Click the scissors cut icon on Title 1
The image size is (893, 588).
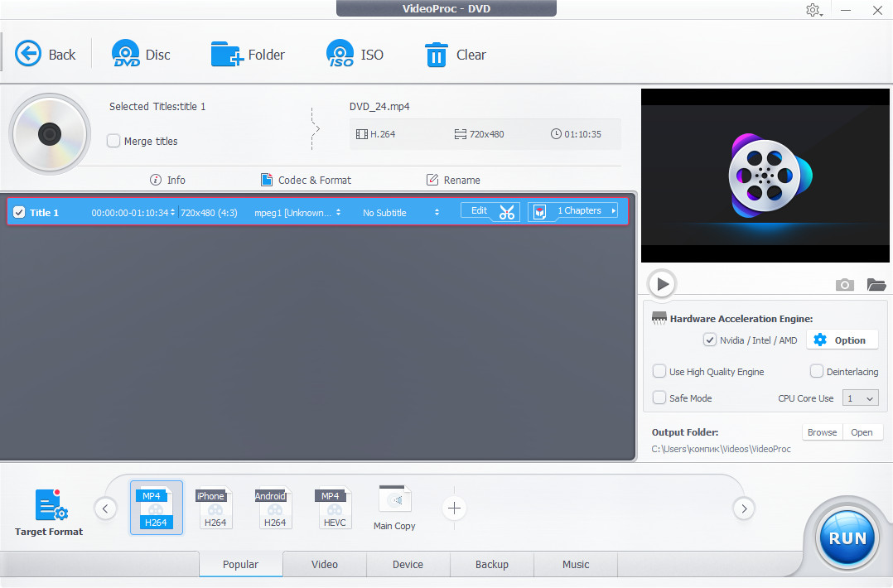pyautogui.click(x=506, y=212)
